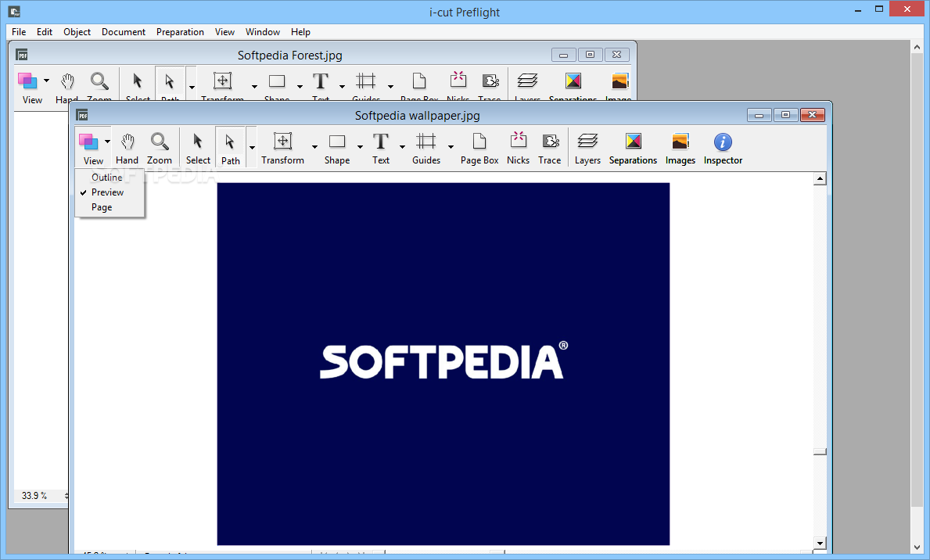Maximize the Softpedia Forest.jpg window
Viewport: 930px width, 560px height.
[590, 55]
